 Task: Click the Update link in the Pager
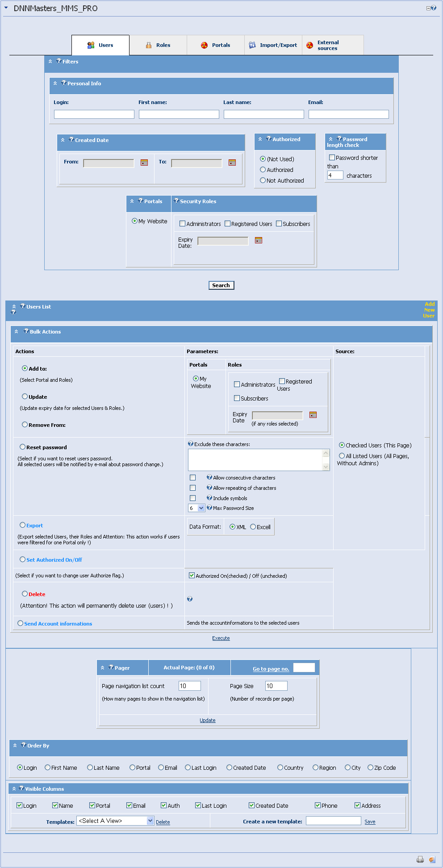pos(208,720)
